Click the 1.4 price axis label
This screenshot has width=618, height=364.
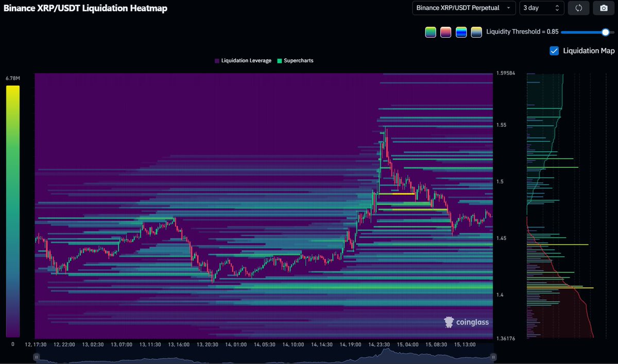500,295
